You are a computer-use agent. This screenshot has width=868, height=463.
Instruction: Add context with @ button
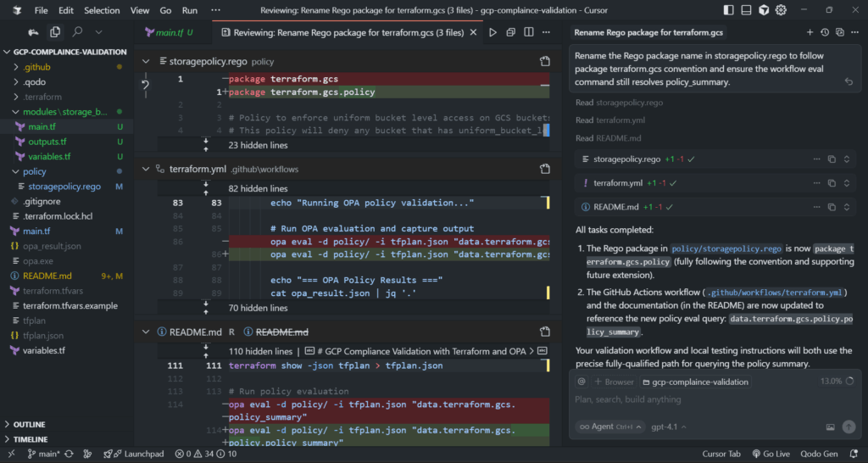click(581, 382)
